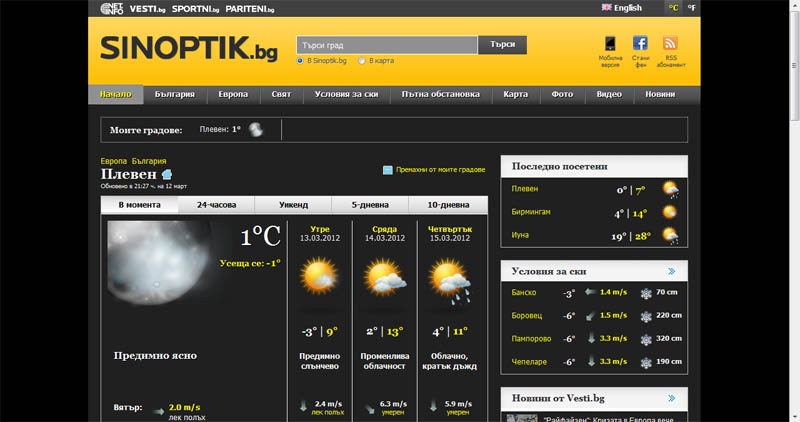Open the Свят menu item
The height and width of the screenshot is (422, 800).
[281, 94]
